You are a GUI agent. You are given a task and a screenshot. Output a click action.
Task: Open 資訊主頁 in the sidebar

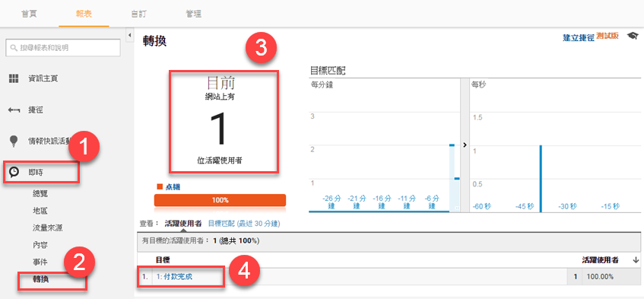tap(43, 78)
